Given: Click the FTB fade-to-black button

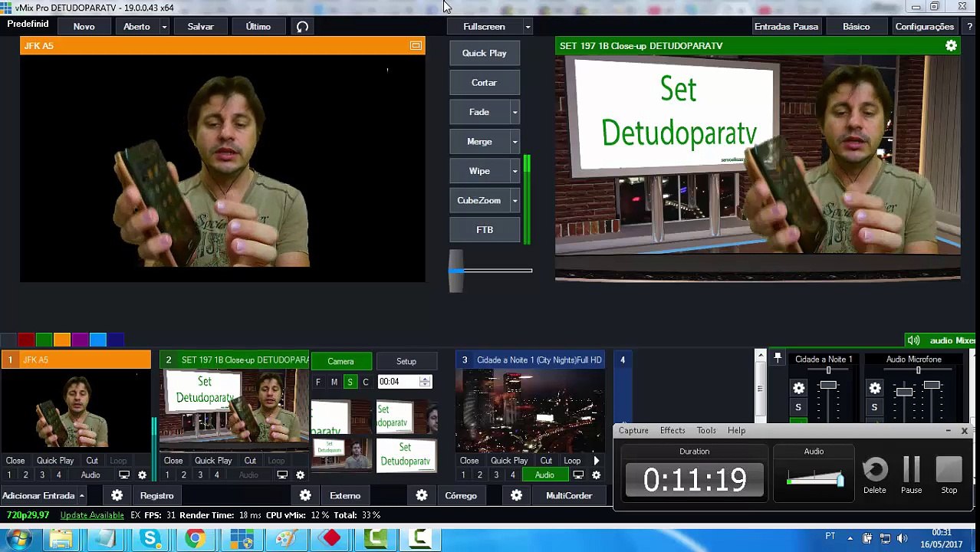Looking at the screenshot, I should pos(484,230).
